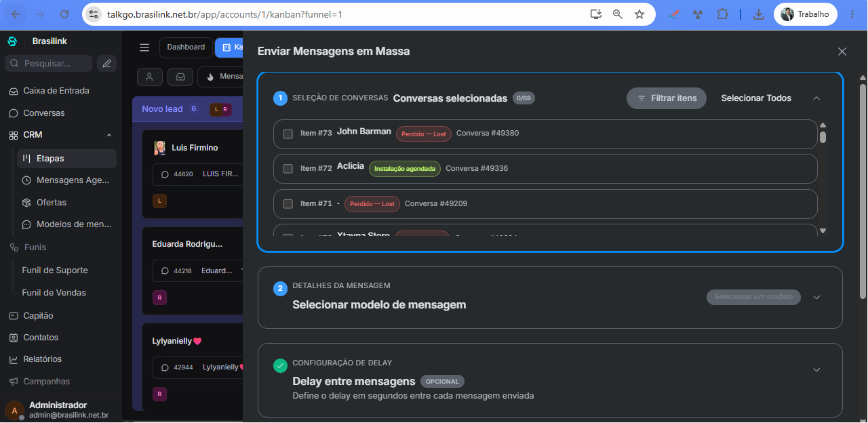Viewport: 868px width, 423px height.
Task: Open the browser extensions puzzle icon
Action: pyautogui.click(x=722, y=14)
